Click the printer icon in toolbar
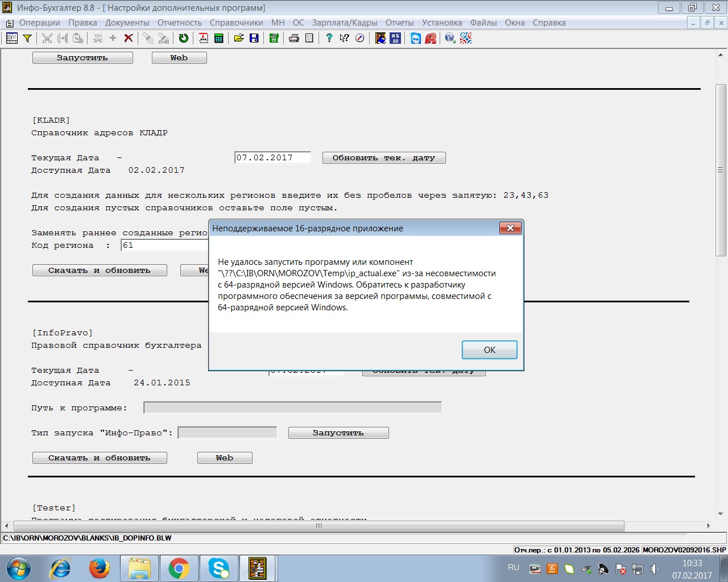The height and width of the screenshot is (582, 728). 293,38
